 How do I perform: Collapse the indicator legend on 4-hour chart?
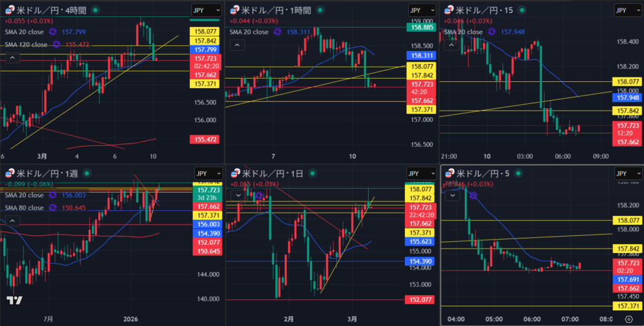[x=11, y=57]
